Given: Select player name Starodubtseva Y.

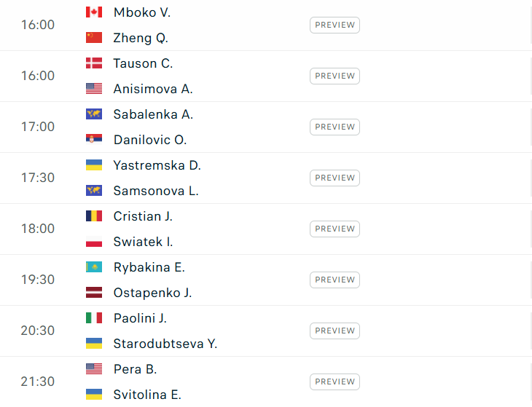Looking at the screenshot, I should 165,344.
